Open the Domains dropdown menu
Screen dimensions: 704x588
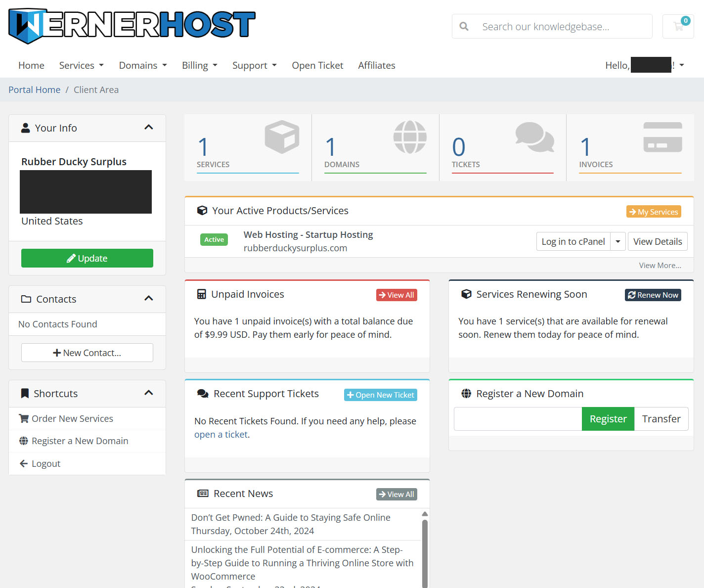click(143, 65)
